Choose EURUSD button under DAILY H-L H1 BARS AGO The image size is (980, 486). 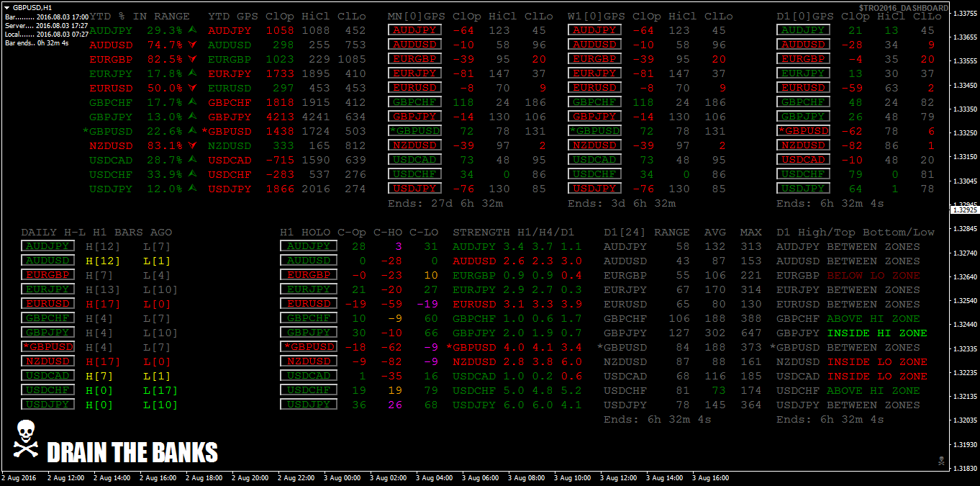pos(47,304)
